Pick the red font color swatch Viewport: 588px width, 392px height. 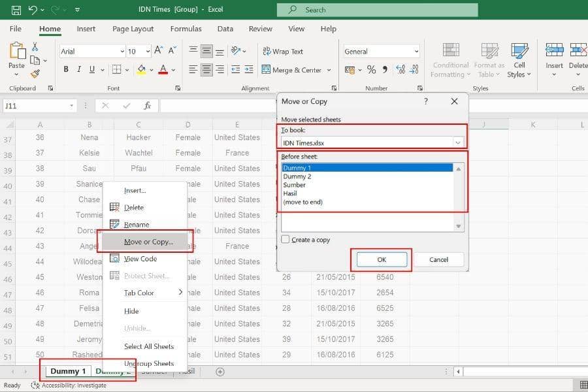162,69
